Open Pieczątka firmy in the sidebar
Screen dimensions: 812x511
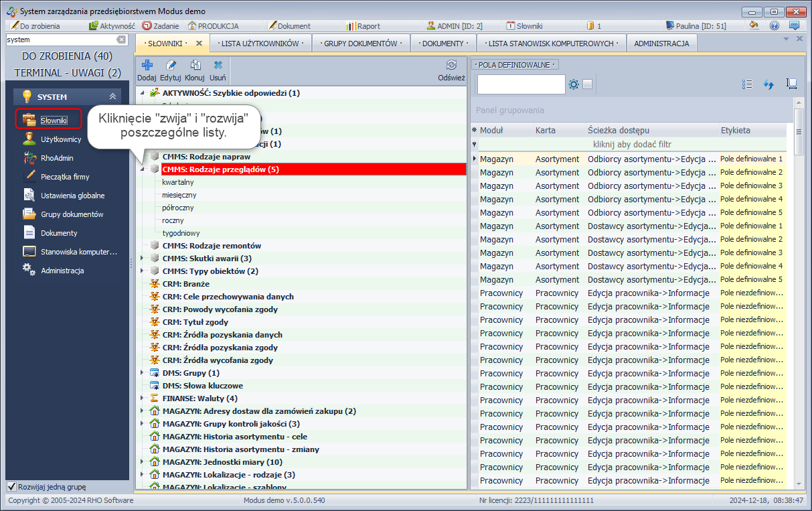(65, 177)
